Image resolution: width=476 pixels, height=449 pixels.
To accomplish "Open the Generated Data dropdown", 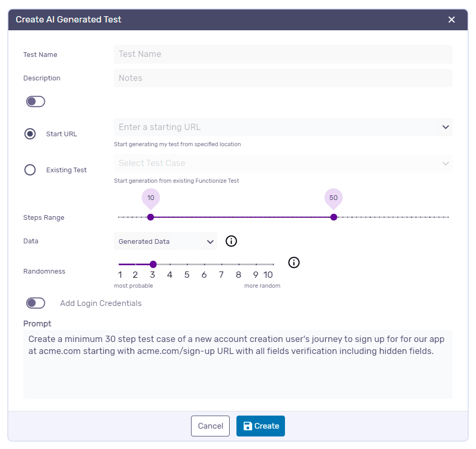I will tap(165, 241).
